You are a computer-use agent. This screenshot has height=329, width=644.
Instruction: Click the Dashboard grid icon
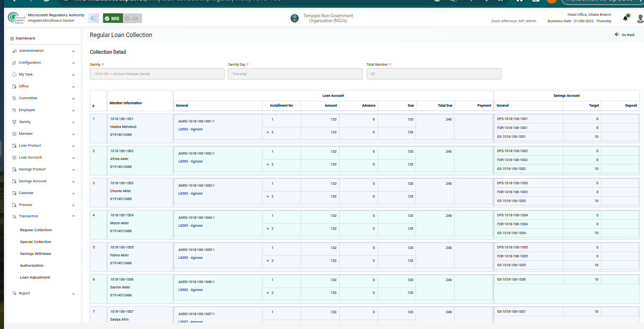click(x=12, y=39)
